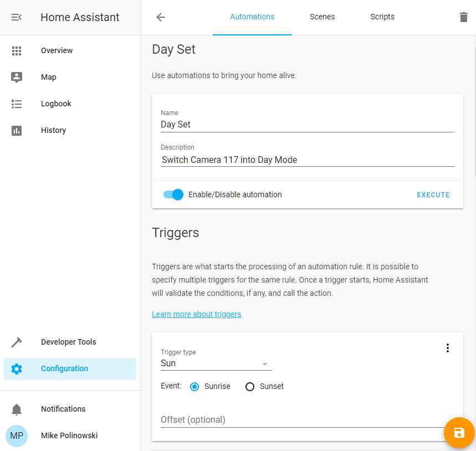Select the Sunrise radio button
Image resolution: width=476 pixels, height=451 pixels.
click(x=194, y=386)
